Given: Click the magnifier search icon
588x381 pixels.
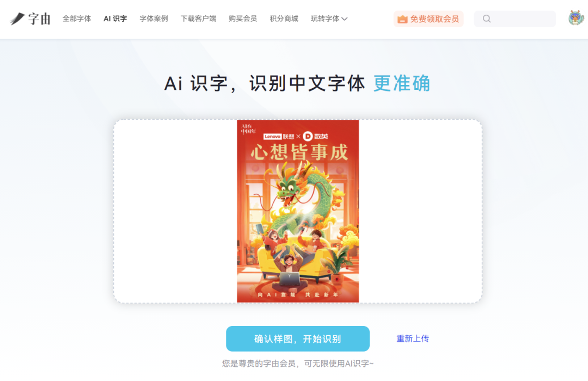Looking at the screenshot, I should tap(487, 19).
